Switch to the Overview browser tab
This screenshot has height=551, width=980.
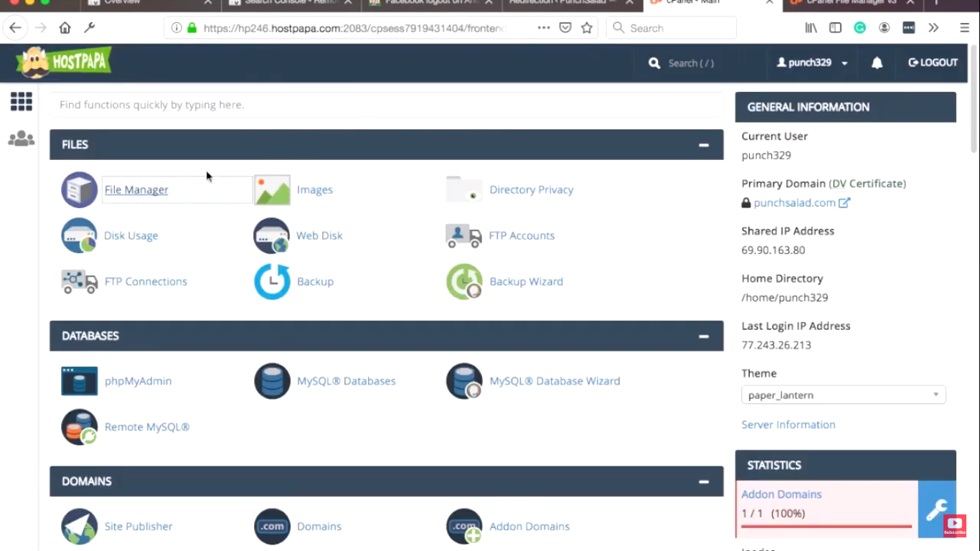(151, 4)
